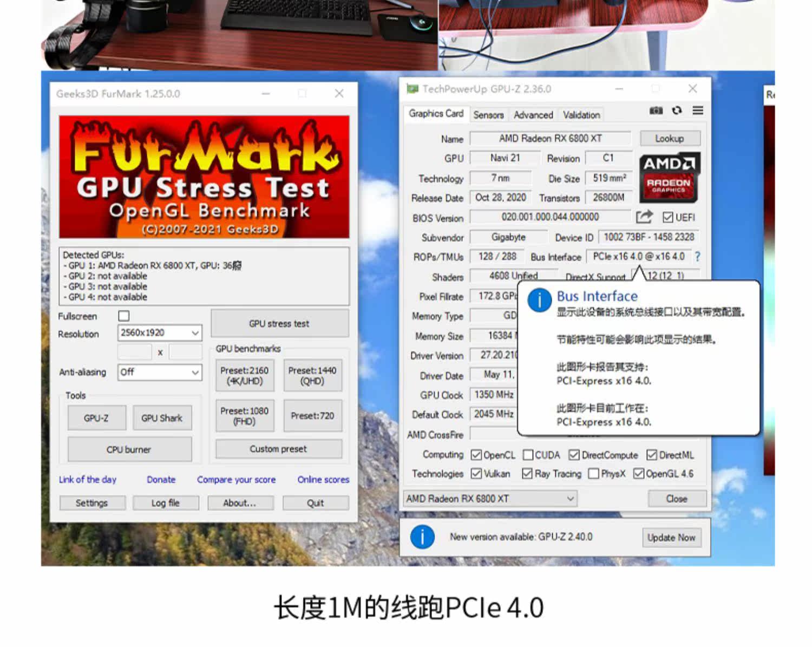Screen dimensions: 812x647
Task: Toggle the UEFI checkbox
Action: pos(668,217)
